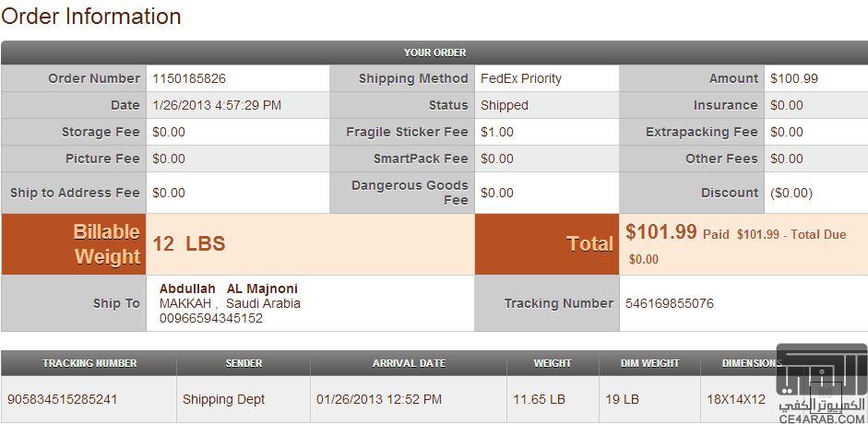
Task: Click the Order Information page heading
Action: click(91, 16)
